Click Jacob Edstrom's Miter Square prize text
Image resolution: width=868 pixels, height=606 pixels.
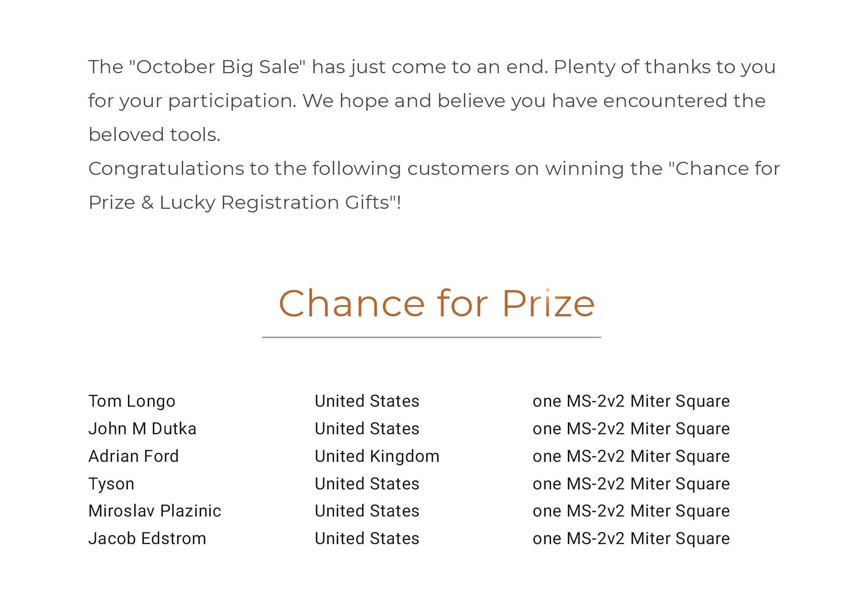(631, 539)
